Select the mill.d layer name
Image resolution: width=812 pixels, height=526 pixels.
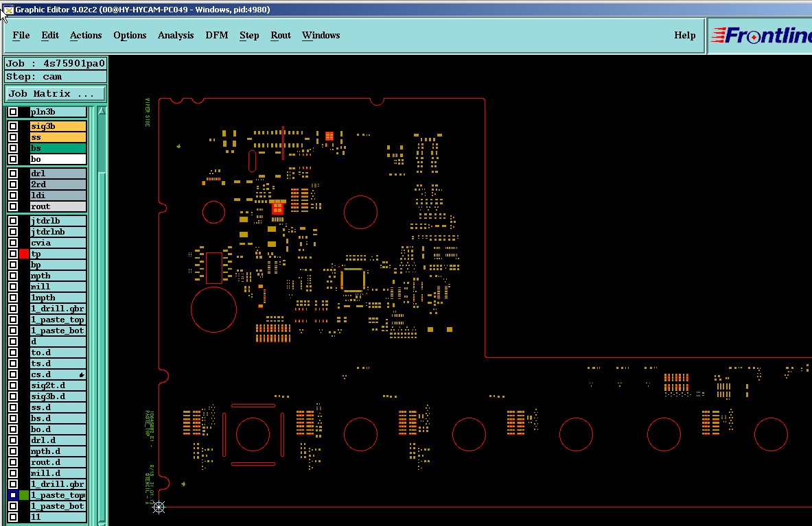click(58, 473)
